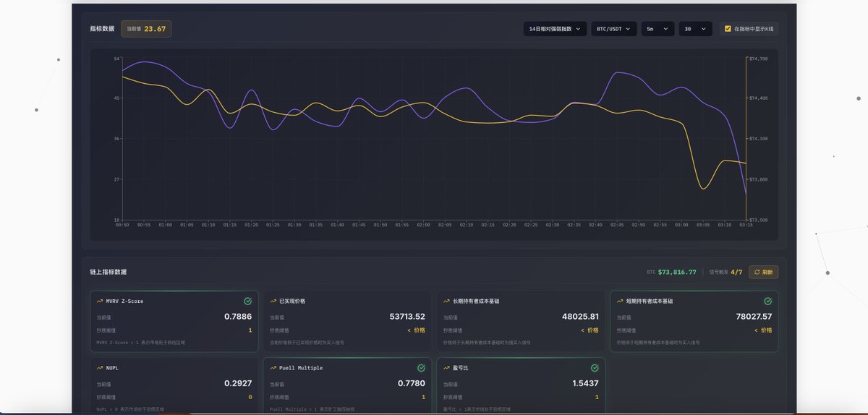The height and width of the screenshot is (415, 868).
Task: Click the 盈亏比 value 1.5437
Action: click(584, 384)
